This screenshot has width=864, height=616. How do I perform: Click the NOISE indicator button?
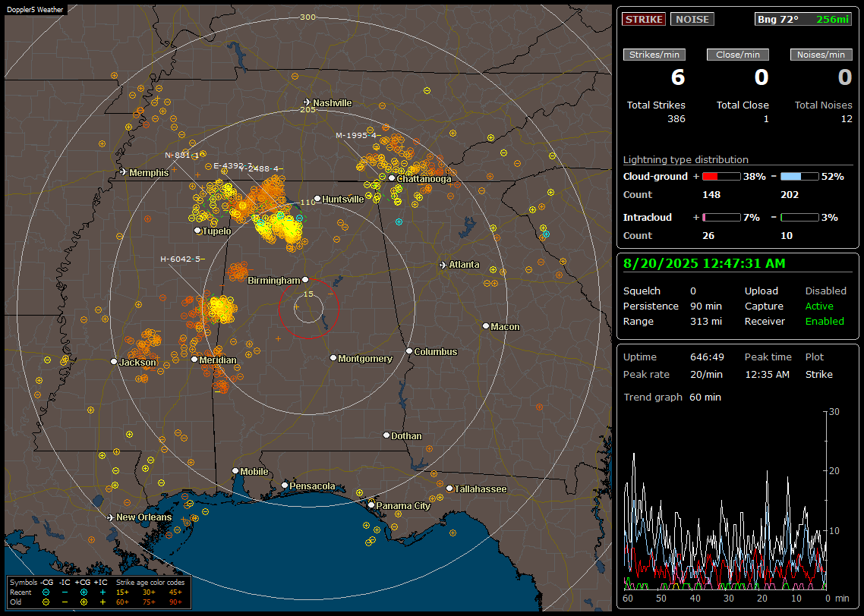click(692, 19)
